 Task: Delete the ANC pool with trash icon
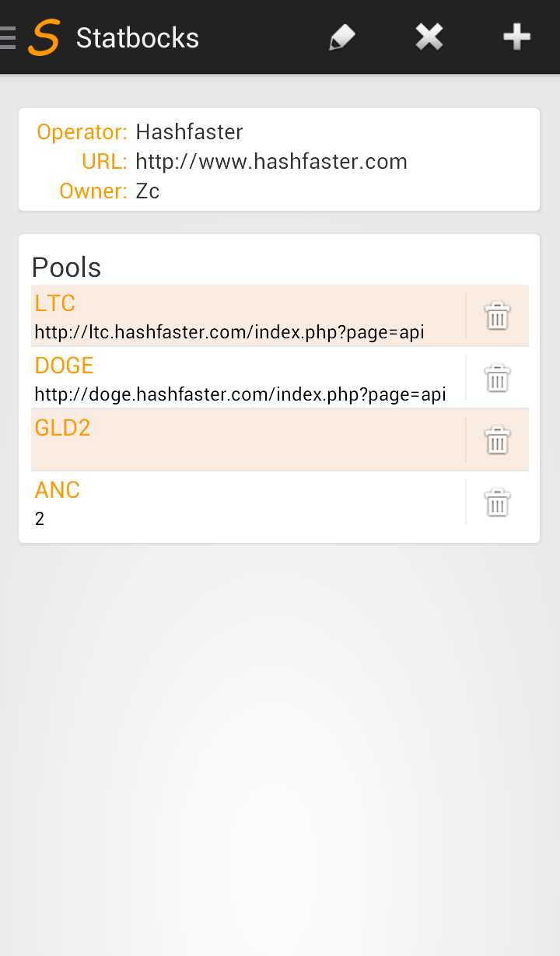point(497,503)
